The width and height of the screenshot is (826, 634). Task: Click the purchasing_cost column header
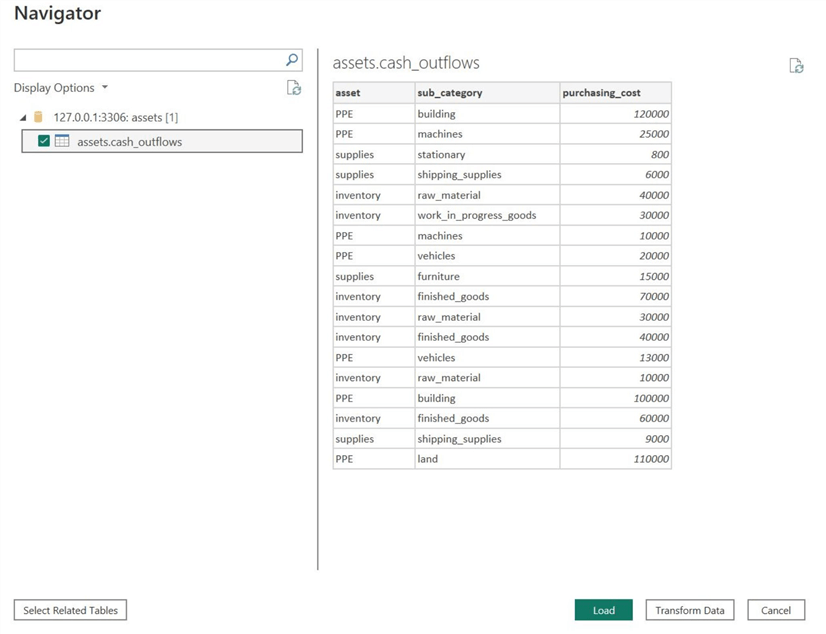(x=614, y=93)
